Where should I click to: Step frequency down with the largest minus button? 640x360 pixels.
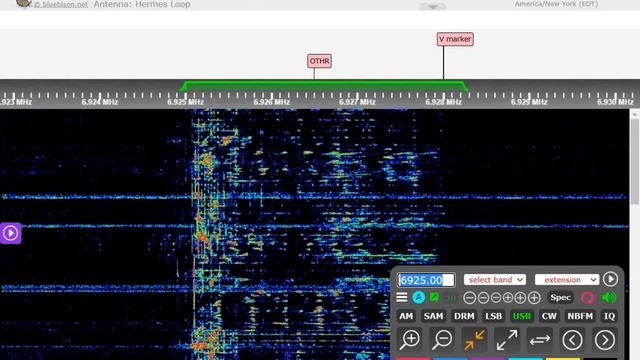pyautogui.click(x=470, y=298)
